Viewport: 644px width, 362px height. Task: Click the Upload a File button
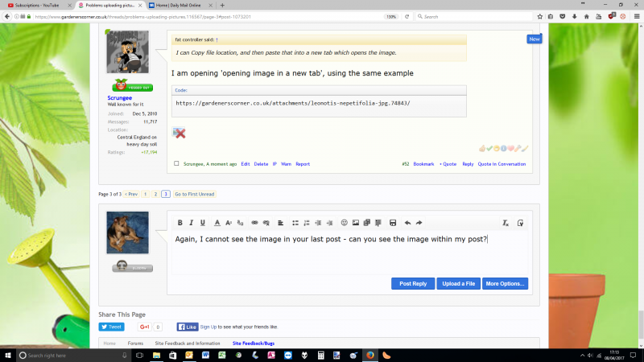point(459,284)
